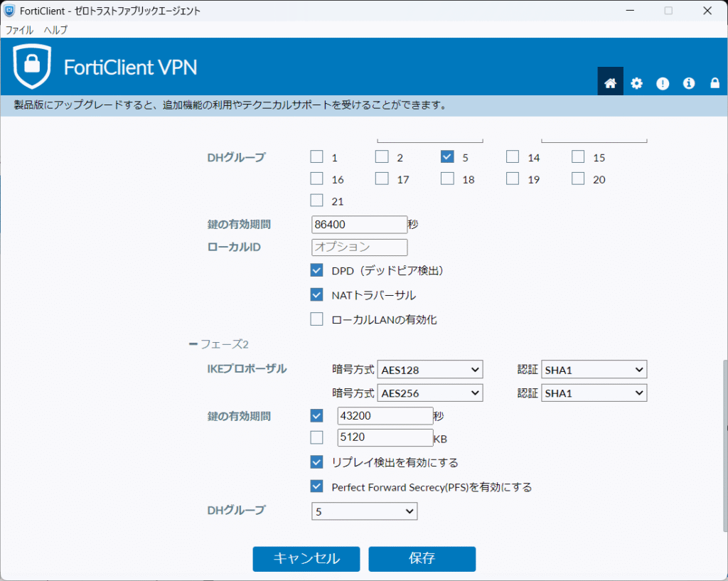Click the FortiClient title bar app icon
Viewport: 728px width, 581px height.
pos(9,11)
